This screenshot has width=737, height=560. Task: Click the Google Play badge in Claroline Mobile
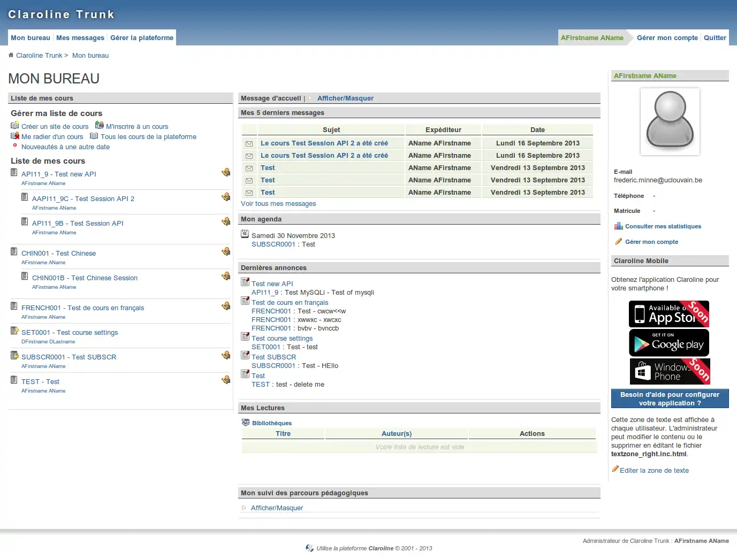tap(668, 342)
